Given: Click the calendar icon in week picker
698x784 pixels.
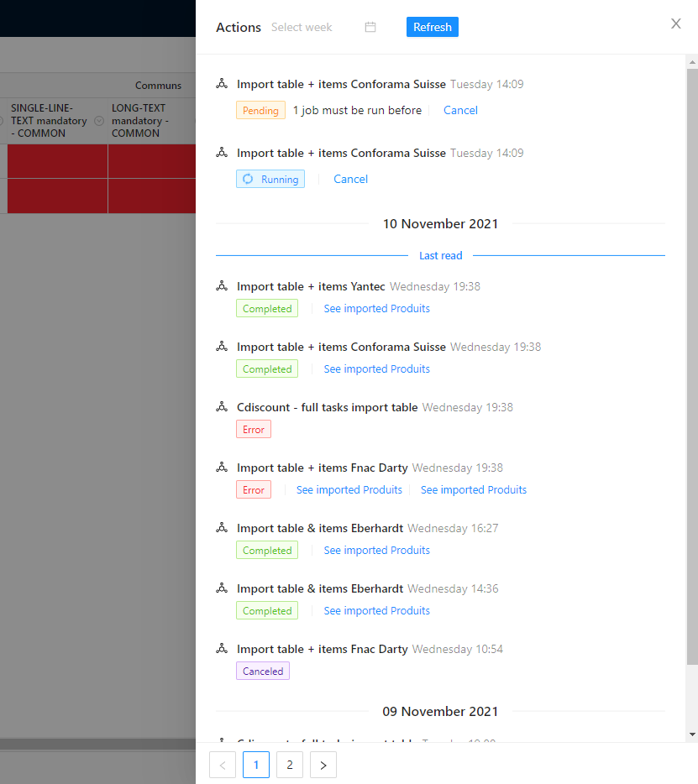Looking at the screenshot, I should (x=370, y=27).
